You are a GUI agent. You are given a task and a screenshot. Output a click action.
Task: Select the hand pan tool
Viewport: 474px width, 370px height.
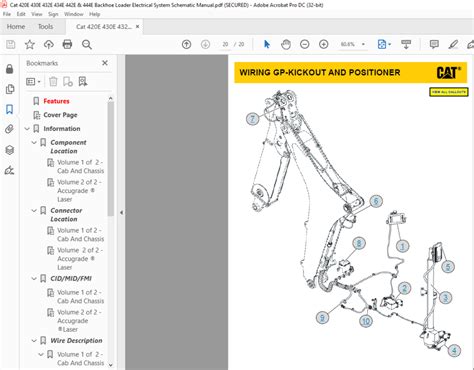pos(286,44)
